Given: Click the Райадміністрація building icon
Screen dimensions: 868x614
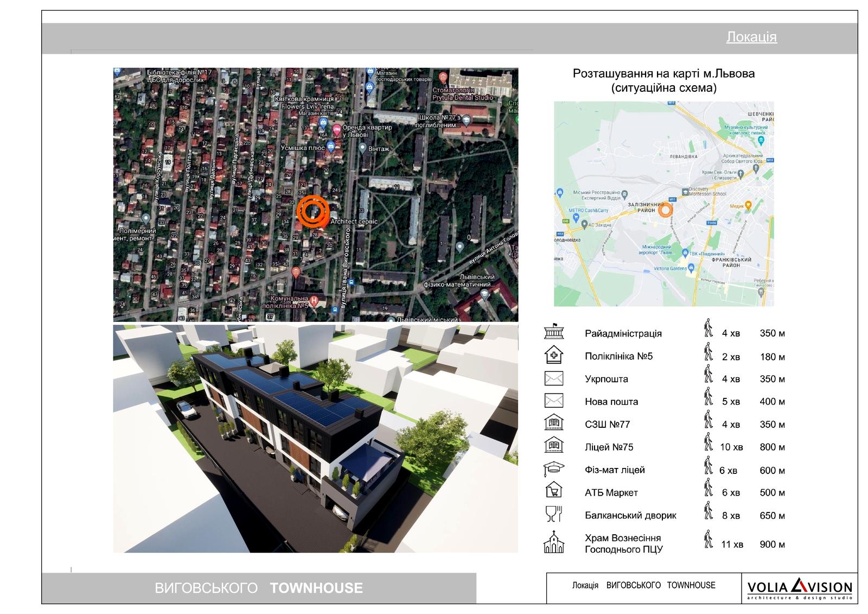Looking at the screenshot, I should (x=553, y=333).
